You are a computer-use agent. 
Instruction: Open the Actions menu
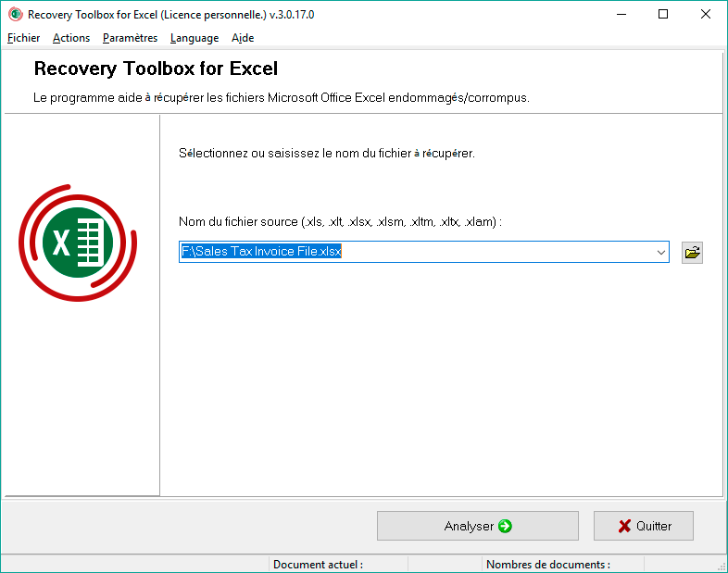pyautogui.click(x=71, y=38)
